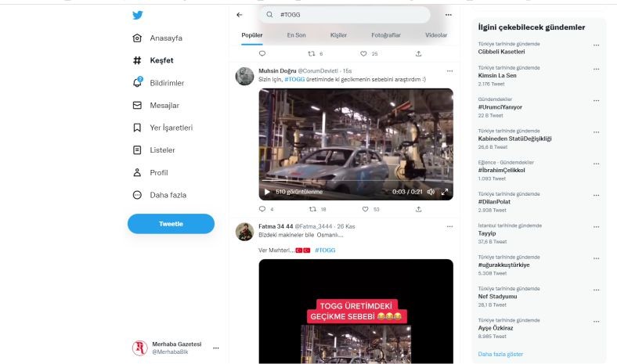Play the Muhsin Doğru video
The width and height of the screenshot is (617, 364).
pos(267,192)
